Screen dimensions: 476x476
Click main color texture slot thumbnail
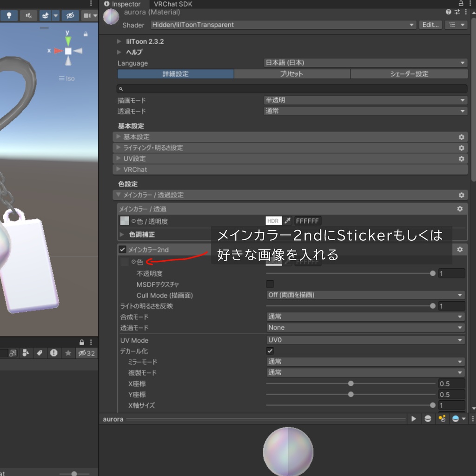(125, 221)
